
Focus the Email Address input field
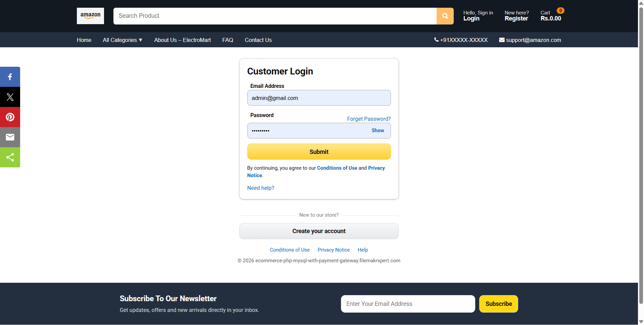click(x=319, y=98)
